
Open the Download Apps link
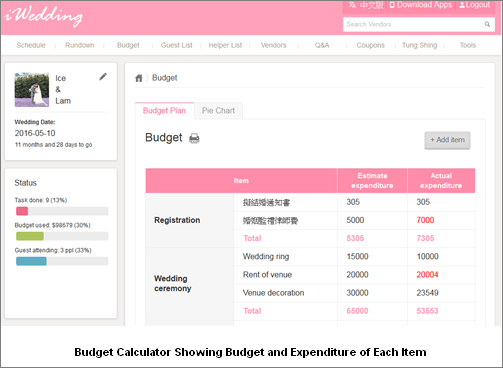[421, 5]
